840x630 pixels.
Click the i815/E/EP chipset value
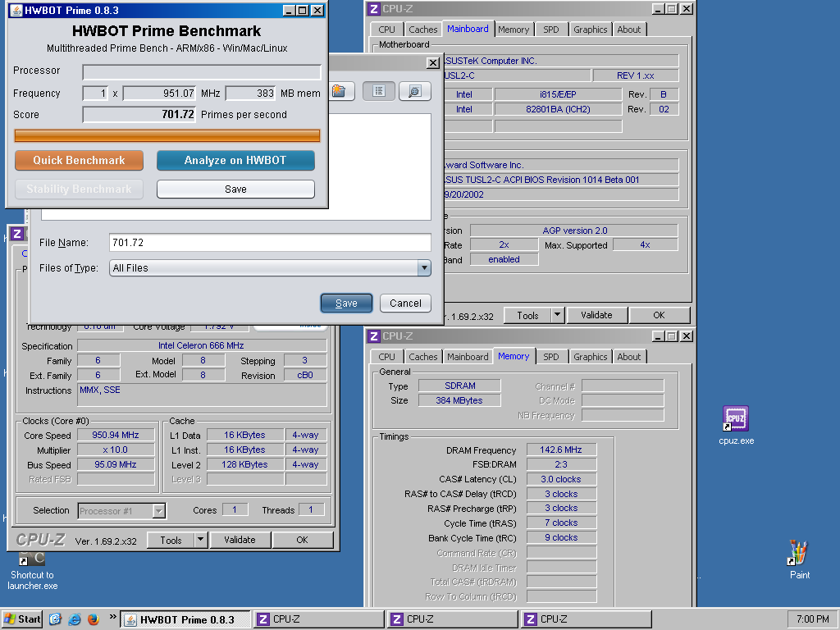coord(558,95)
